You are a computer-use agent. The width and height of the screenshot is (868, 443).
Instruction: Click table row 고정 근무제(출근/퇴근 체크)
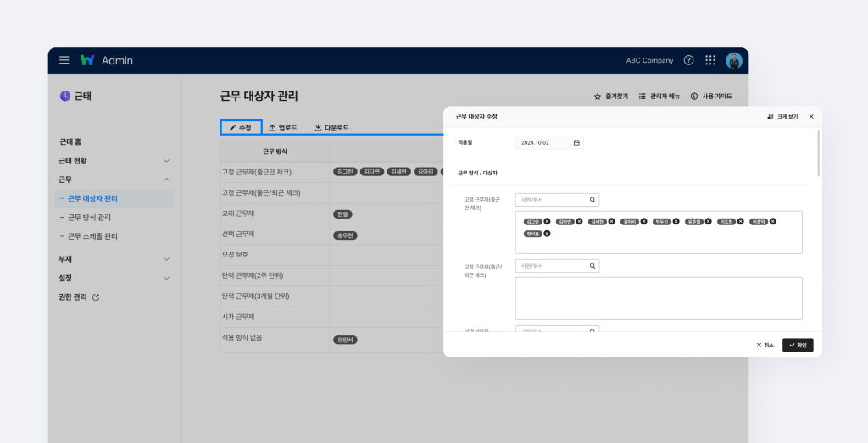[x=332, y=192]
